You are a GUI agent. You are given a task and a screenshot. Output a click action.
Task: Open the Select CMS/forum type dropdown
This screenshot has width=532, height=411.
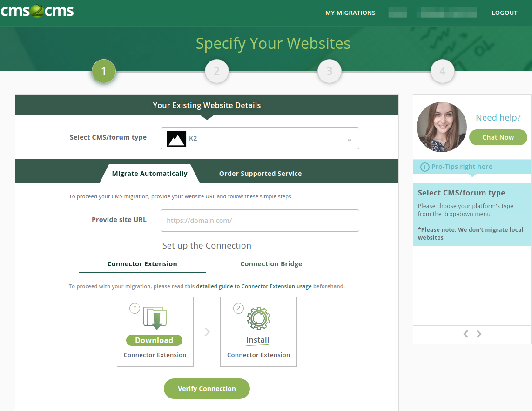click(260, 138)
